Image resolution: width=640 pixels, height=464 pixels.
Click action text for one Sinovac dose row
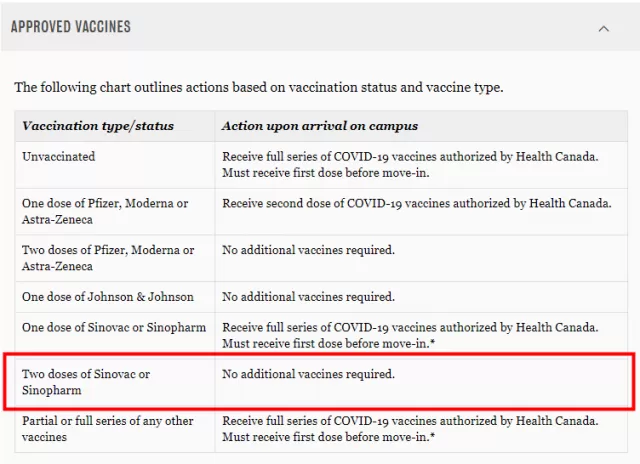[410, 335]
